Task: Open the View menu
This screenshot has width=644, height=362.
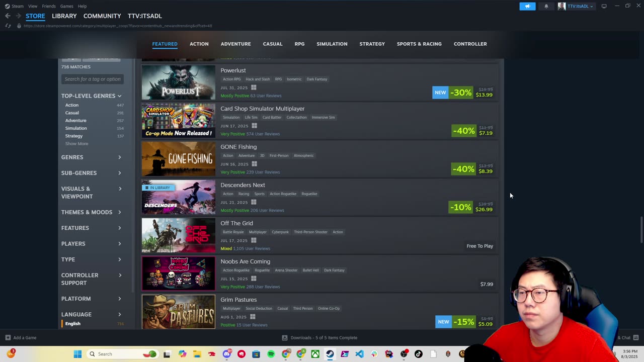Action: point(33,6)
